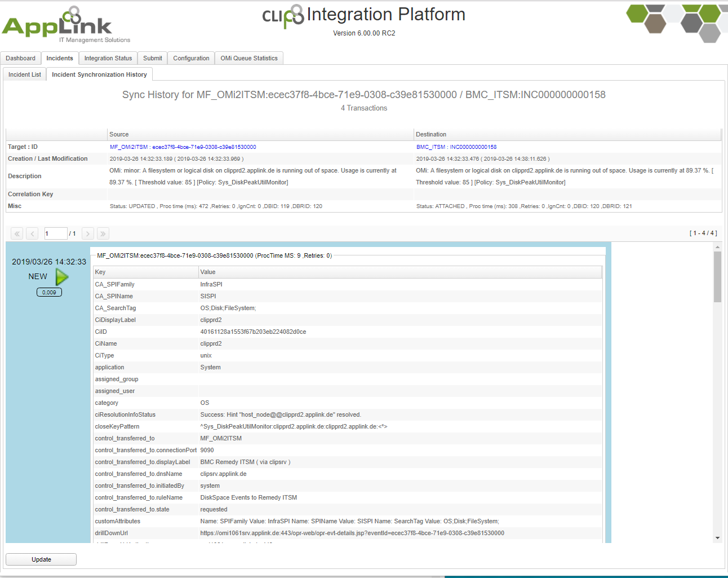Go to the next transactions page
Image resolution: width=728 pixels, height=578 pixels.
point(88,233)
